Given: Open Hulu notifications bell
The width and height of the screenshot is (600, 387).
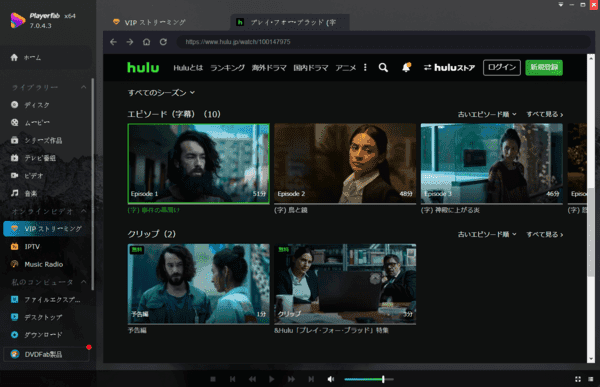Looking at the screenshot, I should (x=406, y=67).
